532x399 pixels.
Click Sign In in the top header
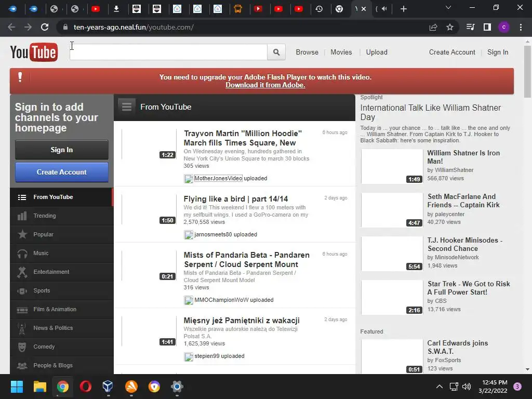(x=498, y=52)
